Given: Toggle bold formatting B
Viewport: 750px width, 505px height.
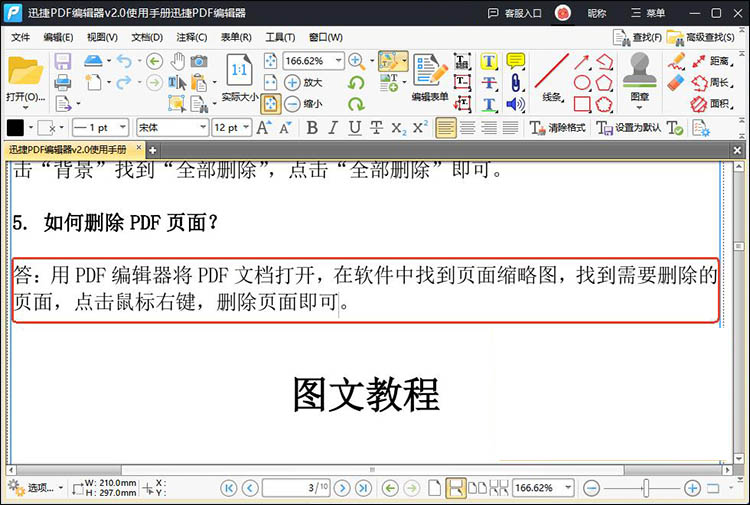Looking at the screenshot, I should [x=312, y=128].
